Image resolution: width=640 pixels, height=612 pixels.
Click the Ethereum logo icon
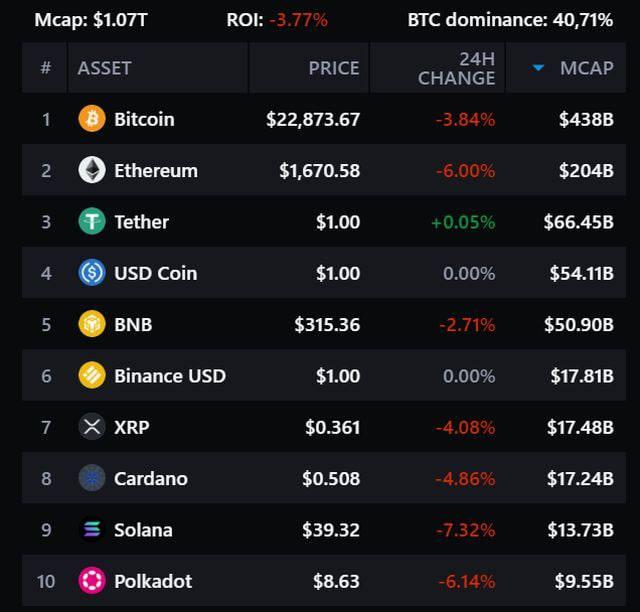(92, 170)
